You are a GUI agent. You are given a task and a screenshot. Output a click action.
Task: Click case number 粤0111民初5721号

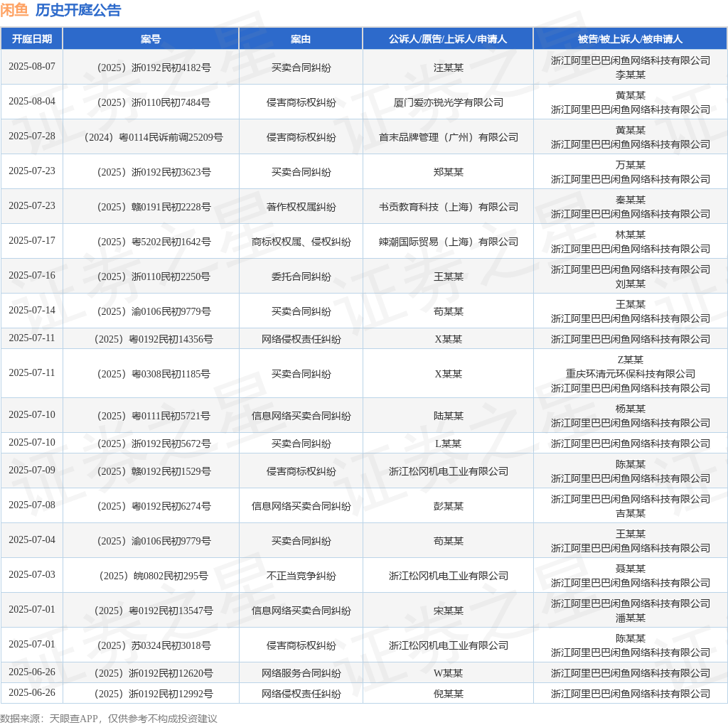point(154,416)
